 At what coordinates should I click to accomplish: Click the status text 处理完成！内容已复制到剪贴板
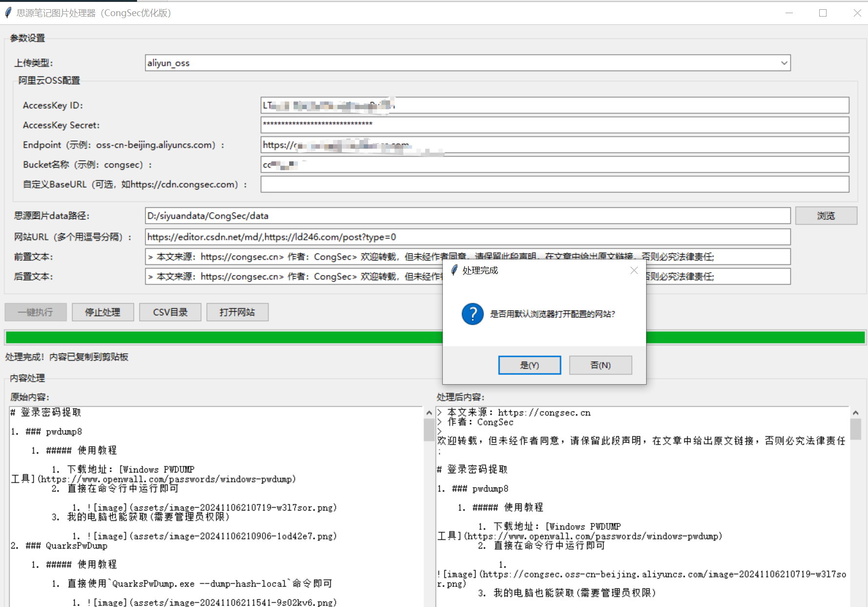[67, 357]
